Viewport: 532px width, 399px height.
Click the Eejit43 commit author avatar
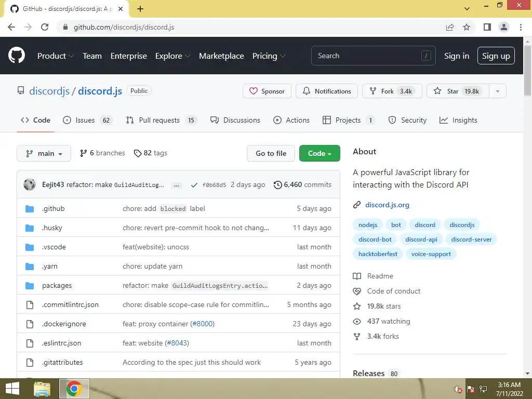[x=30, y=184]
